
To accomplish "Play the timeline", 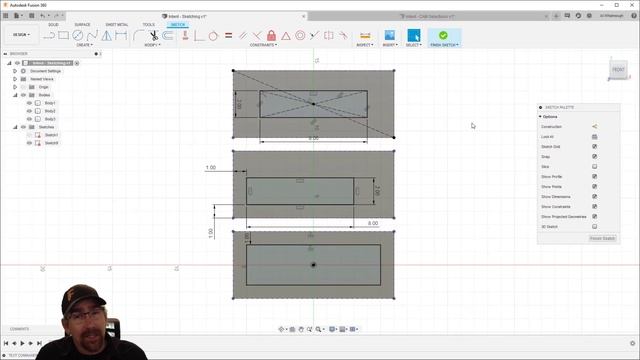I will click(x=22, y=343).
